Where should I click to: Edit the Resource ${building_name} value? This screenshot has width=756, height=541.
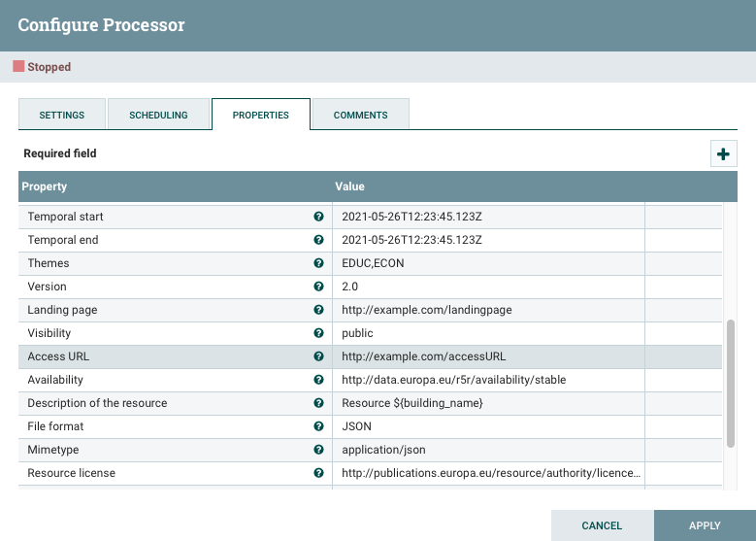point(488,403)
